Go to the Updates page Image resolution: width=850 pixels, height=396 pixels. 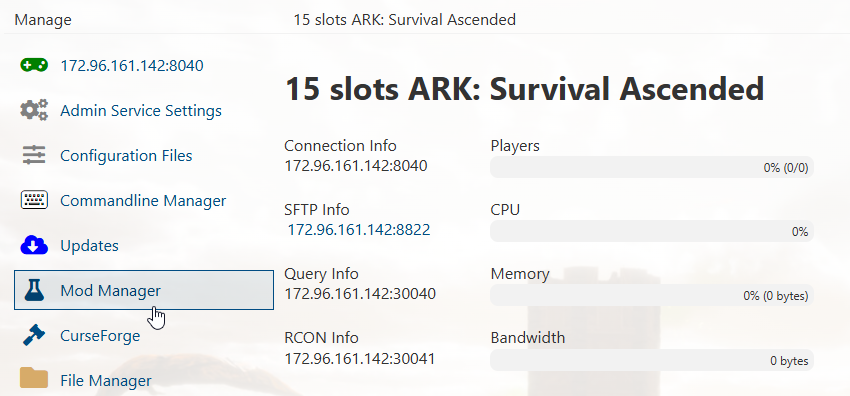coord(89,245)
